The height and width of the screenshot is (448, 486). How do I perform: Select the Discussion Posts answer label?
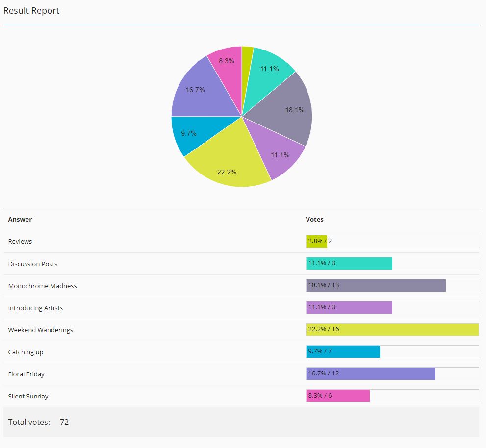(x=33, y=264)
